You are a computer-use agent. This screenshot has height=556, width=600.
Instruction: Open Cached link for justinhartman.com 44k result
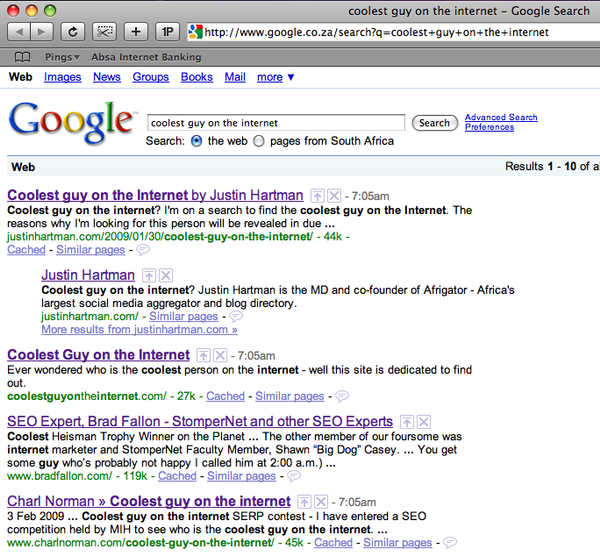point(26,250)
